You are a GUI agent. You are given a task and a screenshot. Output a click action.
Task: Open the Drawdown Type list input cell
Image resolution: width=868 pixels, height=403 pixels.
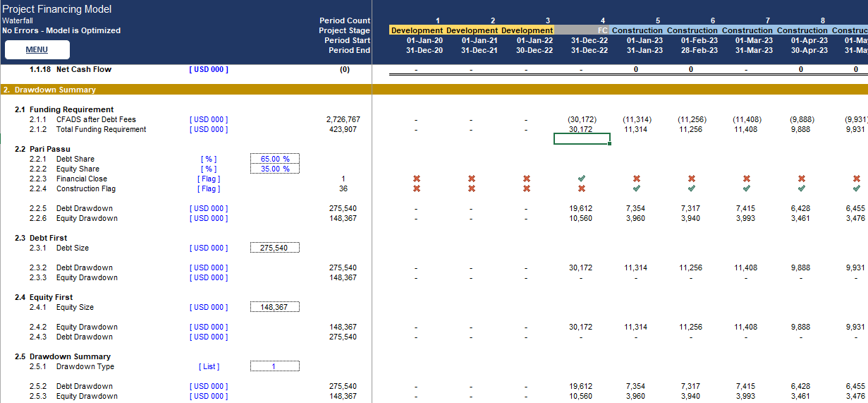point(274,366)
